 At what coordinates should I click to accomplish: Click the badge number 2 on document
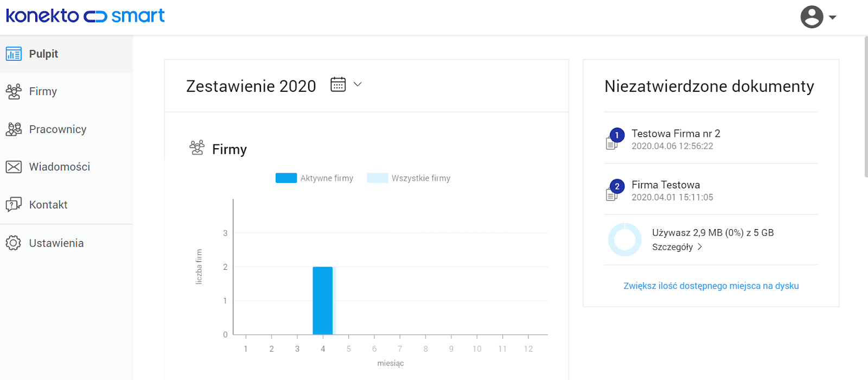pyautogui.click(x=617, y=186)
